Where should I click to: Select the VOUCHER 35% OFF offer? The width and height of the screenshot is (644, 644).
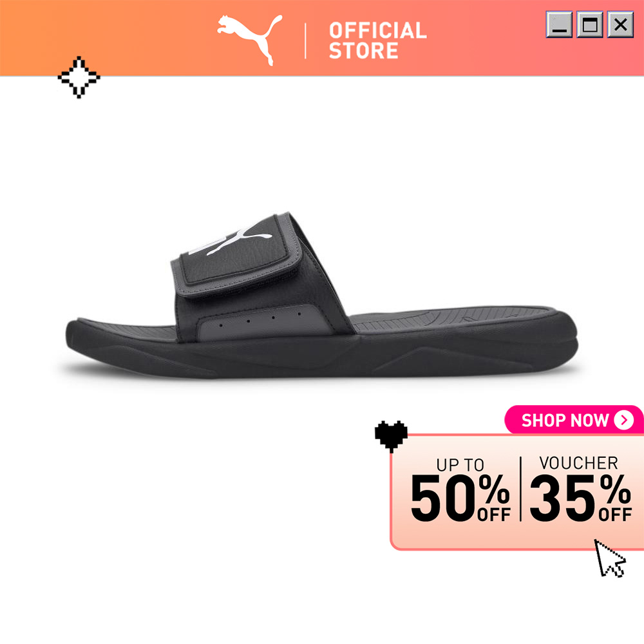click(x=580, y=489)
